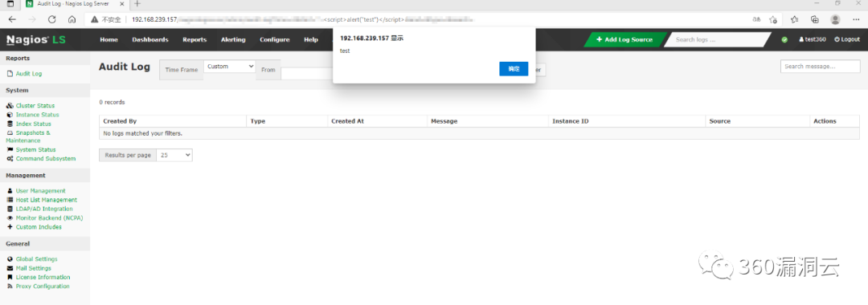Click the Instance Status icon
The width and height of the screenshot is (868, 305).
click(x=10, y=115)
